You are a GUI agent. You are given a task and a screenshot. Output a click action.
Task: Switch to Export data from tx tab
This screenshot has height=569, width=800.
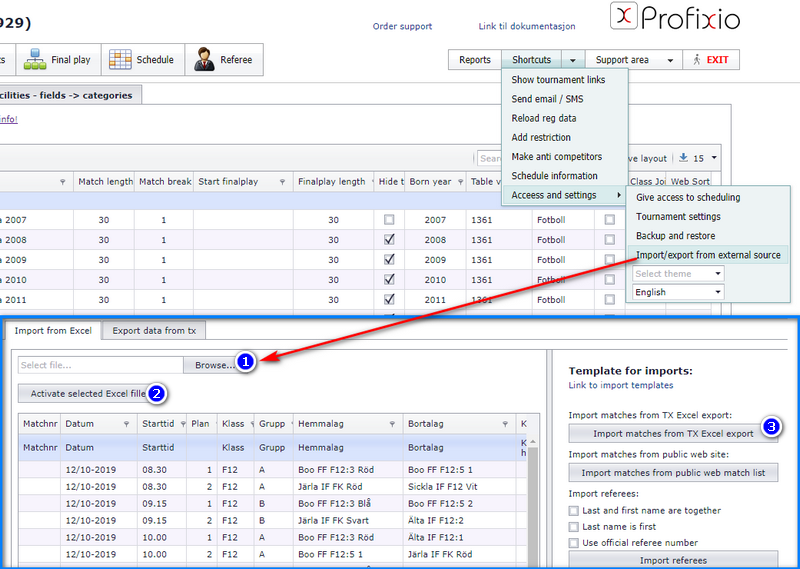coord(154,331)
